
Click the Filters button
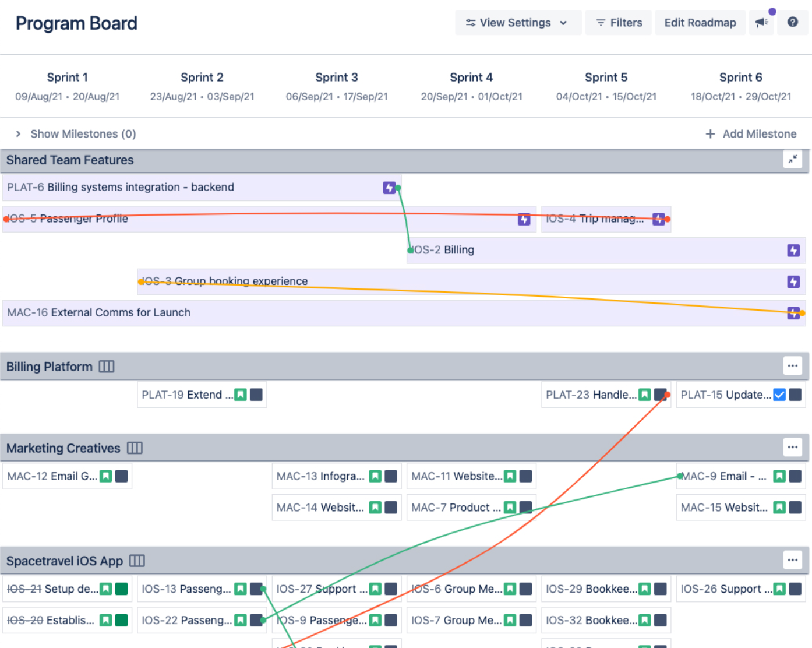(618, 22)
